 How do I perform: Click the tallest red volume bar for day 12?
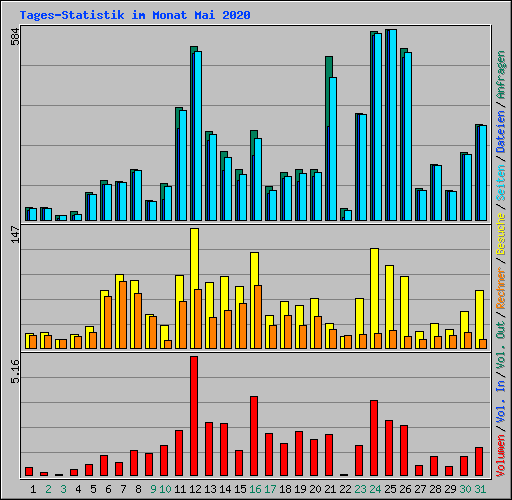tap(194, 416)
